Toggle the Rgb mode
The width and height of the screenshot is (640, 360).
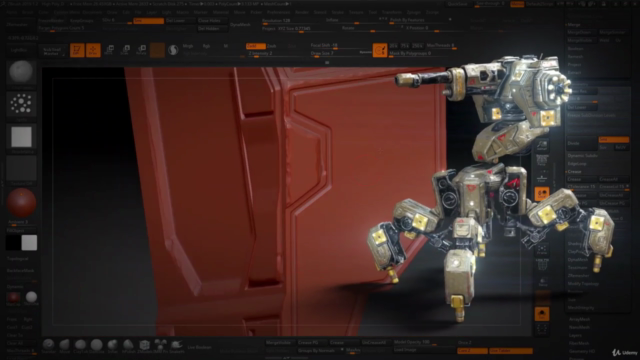coord(206,46)
